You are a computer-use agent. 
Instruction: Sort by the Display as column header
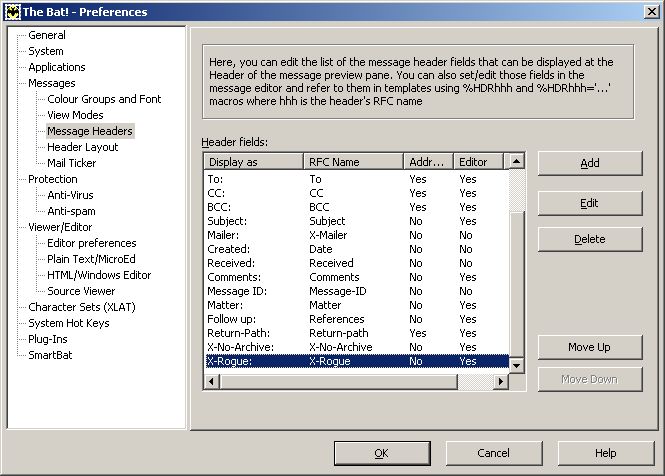[x=254, y=162]
